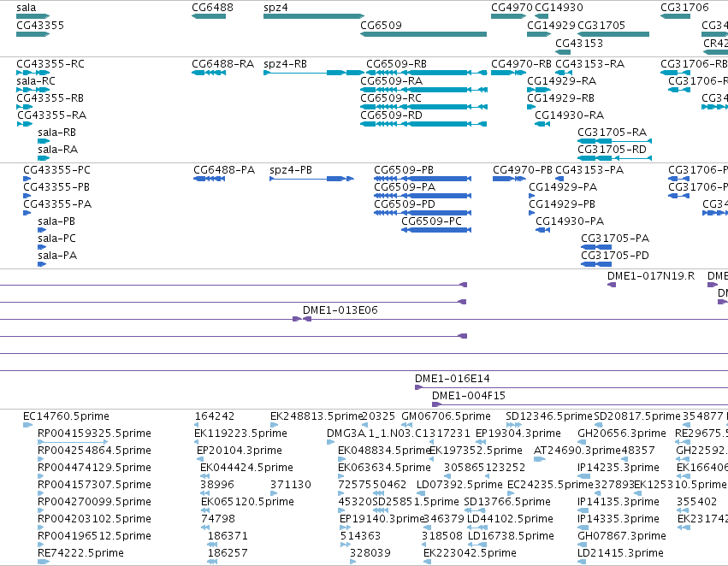Select protein sala-PA
This screenshot has height=566, width=728.
coord(42,264)
